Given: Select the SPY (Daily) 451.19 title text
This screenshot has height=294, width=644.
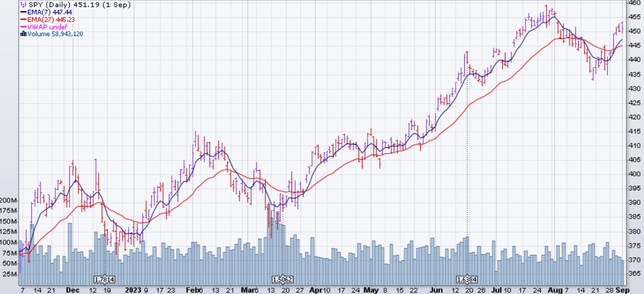Looking at the screenshot, I should (x=79, y=5).
